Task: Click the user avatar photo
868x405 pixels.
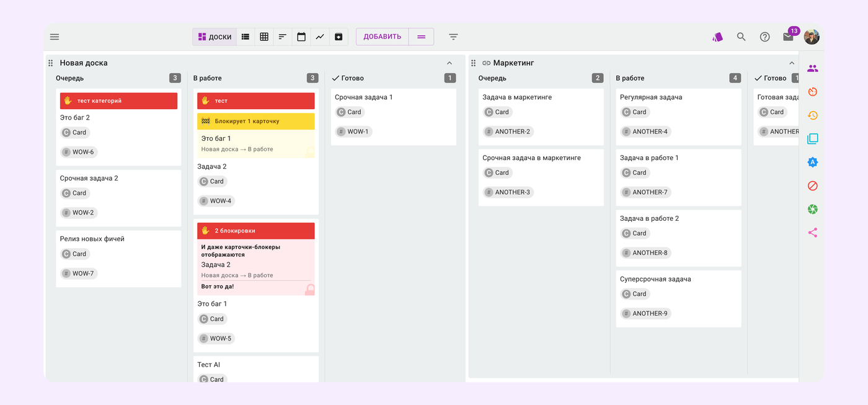Action: [812, 37]
